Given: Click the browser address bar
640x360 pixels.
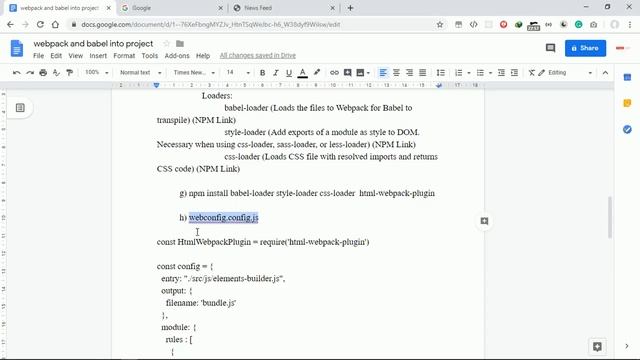Looking at the screenshot, I should point(253,24).
